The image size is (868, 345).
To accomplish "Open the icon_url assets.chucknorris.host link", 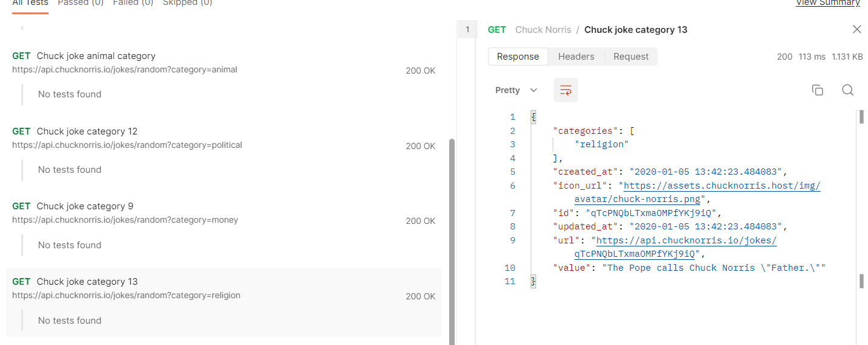I will click(x=722, y=186).
